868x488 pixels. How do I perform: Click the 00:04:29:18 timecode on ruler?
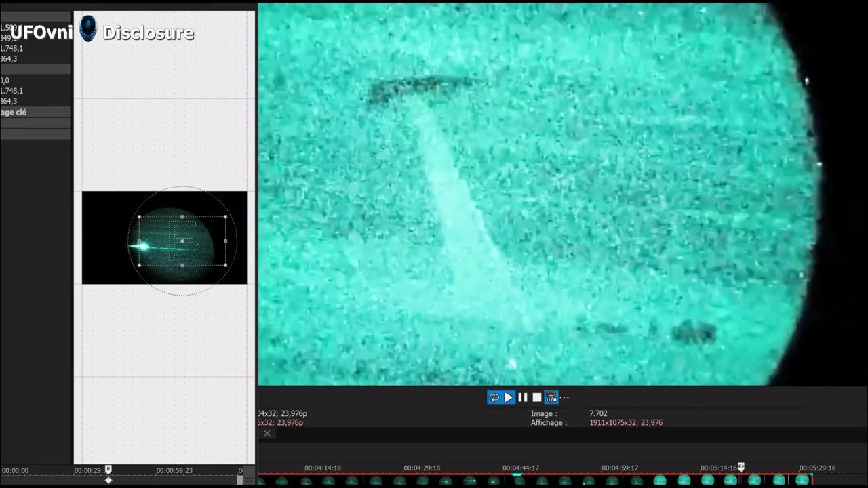422,468
